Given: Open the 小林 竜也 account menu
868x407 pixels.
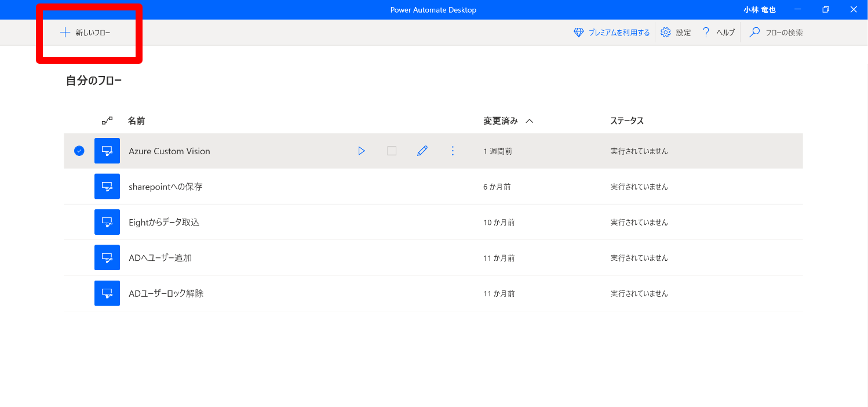Looking at the screenshot, I should [760, 10].
